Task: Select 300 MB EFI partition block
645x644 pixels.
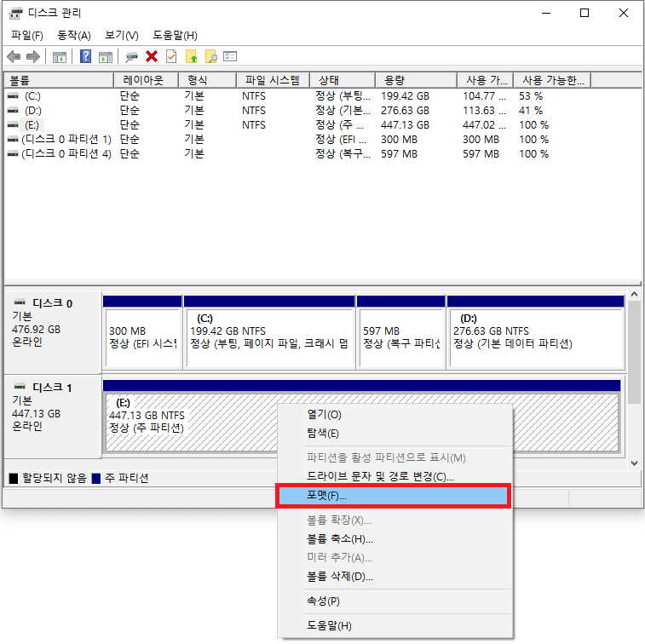Action: pos(142,332)
